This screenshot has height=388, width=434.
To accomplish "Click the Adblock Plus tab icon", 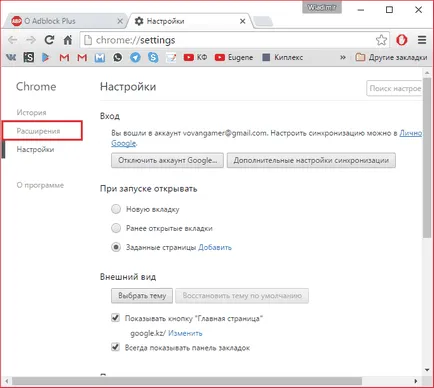I will coord(16,21).
